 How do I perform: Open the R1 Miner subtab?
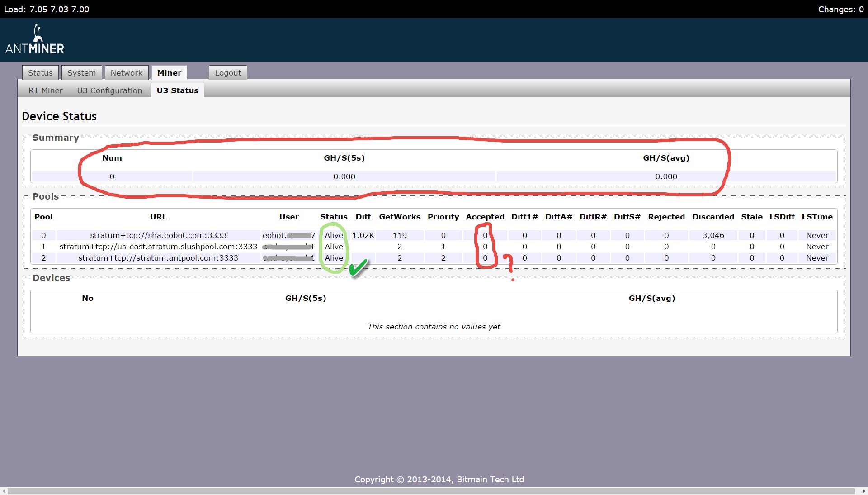coord(45,90)
